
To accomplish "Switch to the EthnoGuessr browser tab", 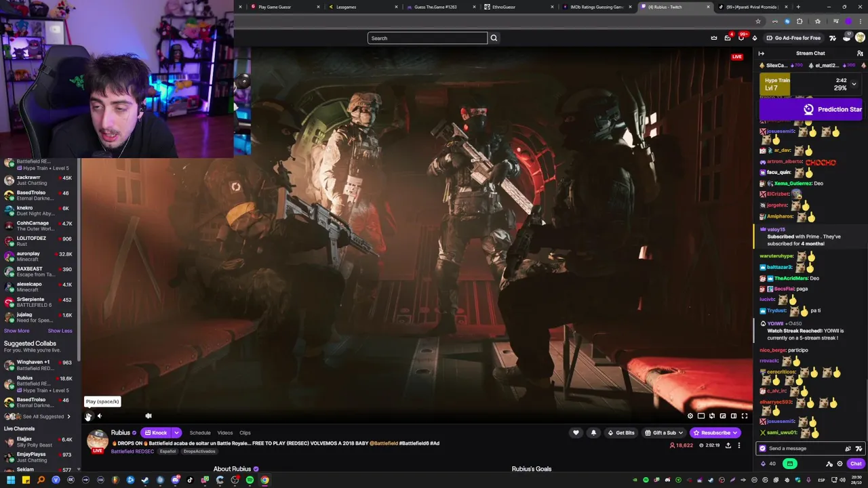I will (519, 7).
